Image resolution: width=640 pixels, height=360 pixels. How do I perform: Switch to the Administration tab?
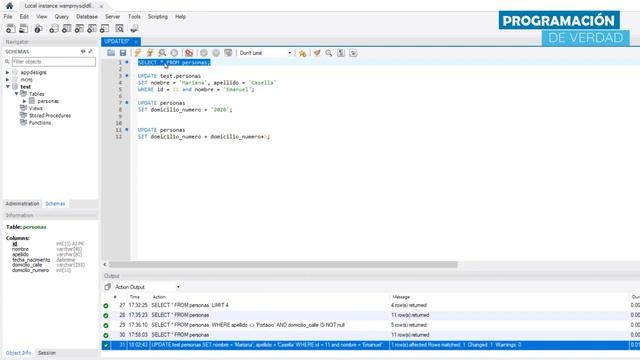pos(22,204)
